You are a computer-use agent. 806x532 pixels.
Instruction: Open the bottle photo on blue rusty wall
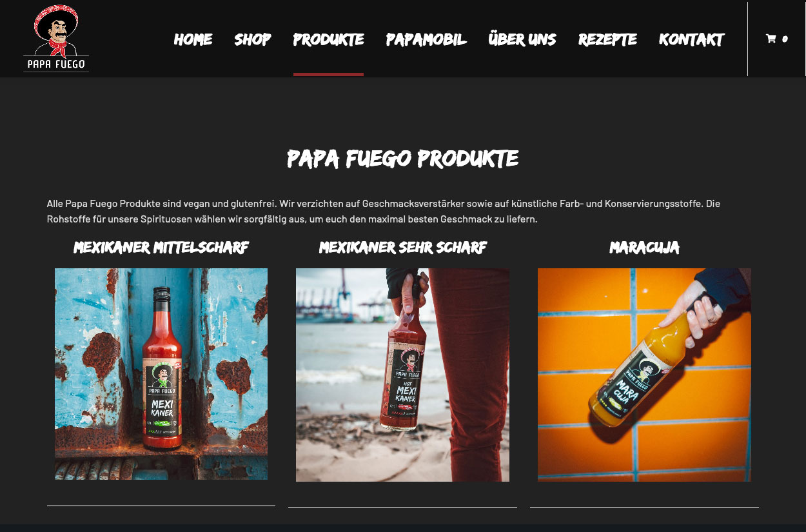161,374
